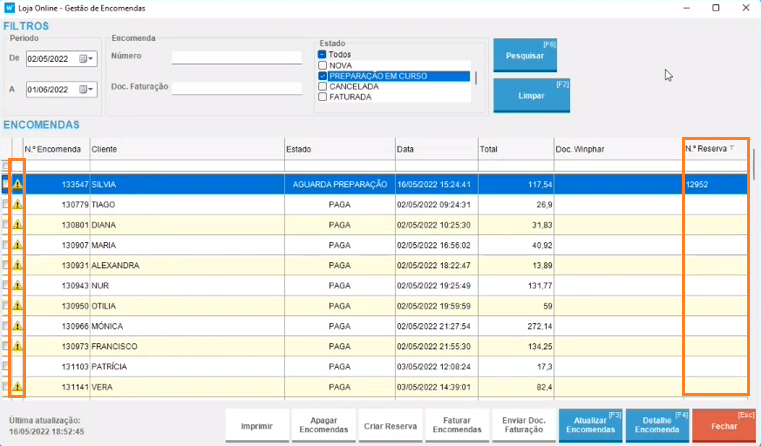Click warning icon beside DIANA order
Viewport: 761px width, 446px height.
17,225
